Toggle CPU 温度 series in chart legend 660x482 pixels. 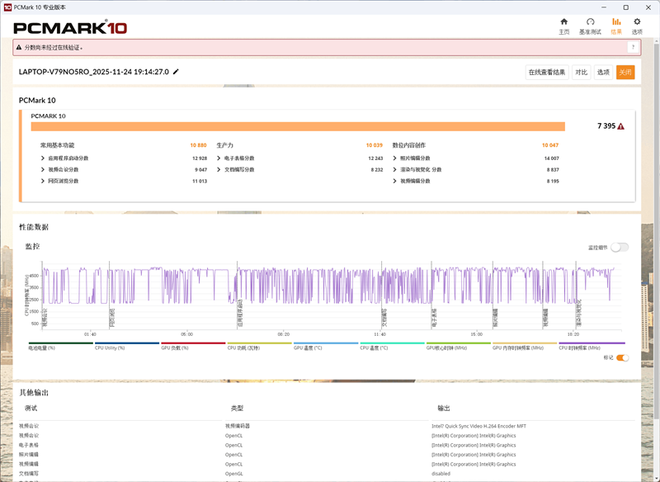pos(375,347)
